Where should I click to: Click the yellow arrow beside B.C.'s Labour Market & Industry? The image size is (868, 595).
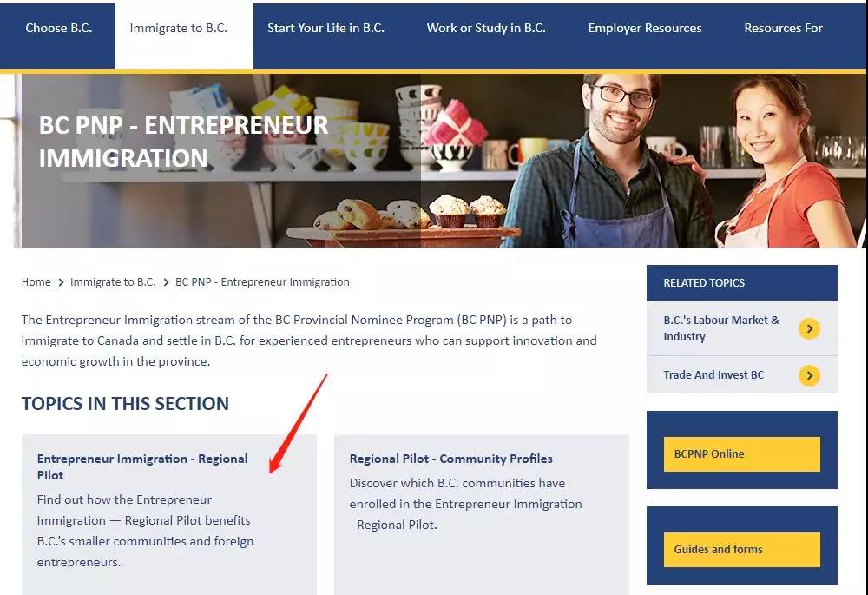[809, 328]
